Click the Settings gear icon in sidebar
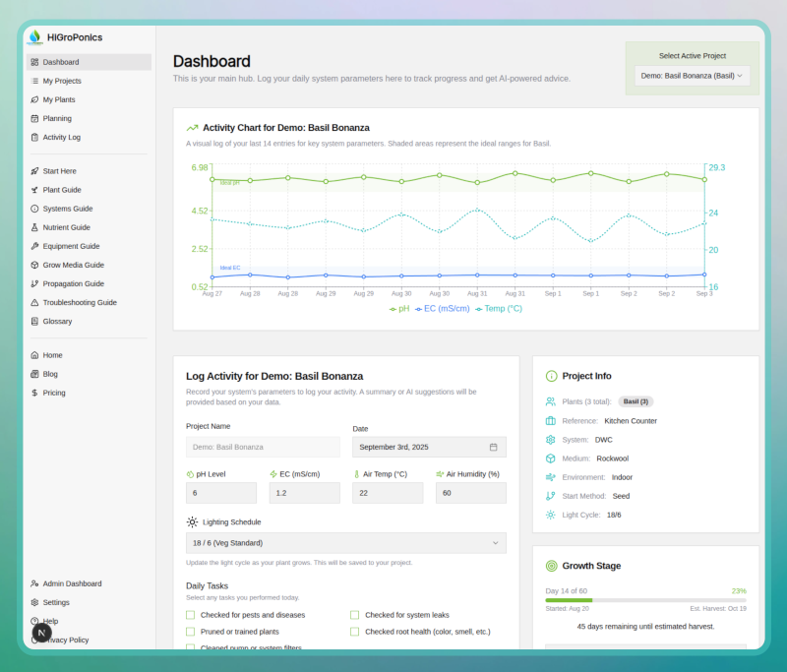This screenshot has height=672, width=787. 34,602
